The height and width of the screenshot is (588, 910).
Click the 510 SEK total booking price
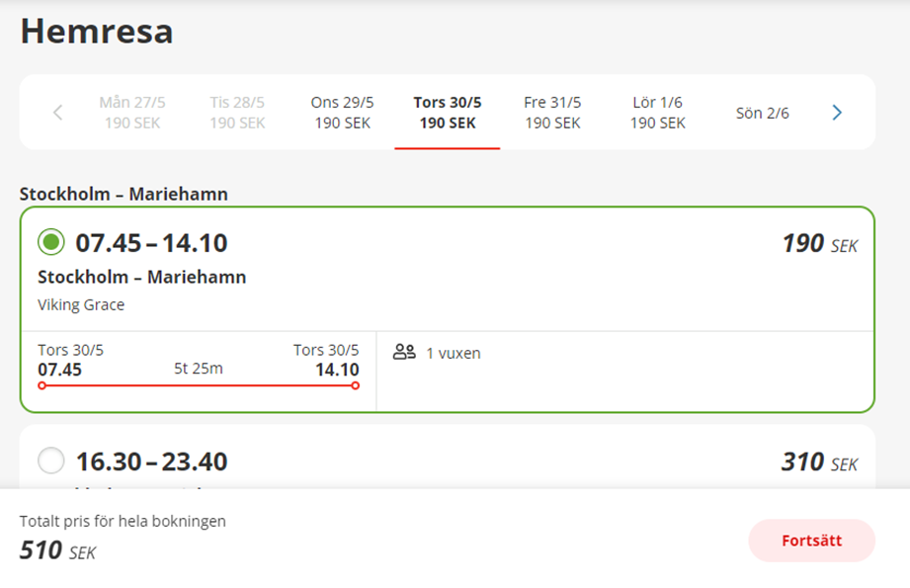(58, 551)
